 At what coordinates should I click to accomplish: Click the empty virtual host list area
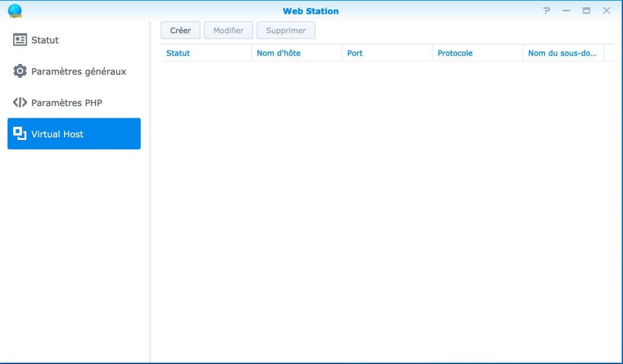pos(383,205)
